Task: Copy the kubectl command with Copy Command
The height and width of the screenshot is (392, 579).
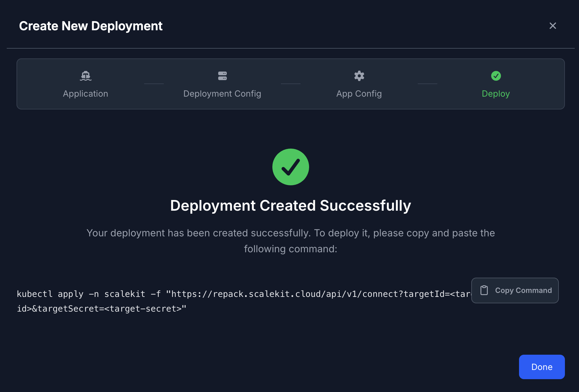Action: click(x=515, y=290)
